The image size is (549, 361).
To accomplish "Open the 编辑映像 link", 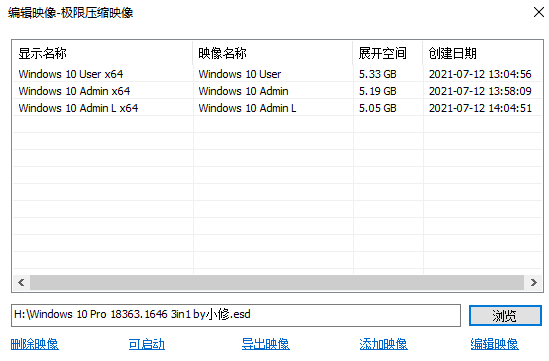I will tap(494, 344).
